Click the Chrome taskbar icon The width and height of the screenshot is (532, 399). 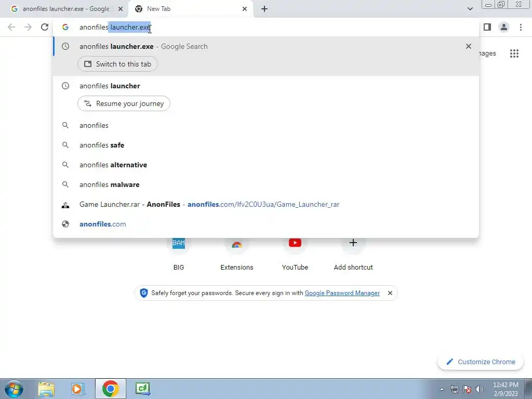(110, 389)
